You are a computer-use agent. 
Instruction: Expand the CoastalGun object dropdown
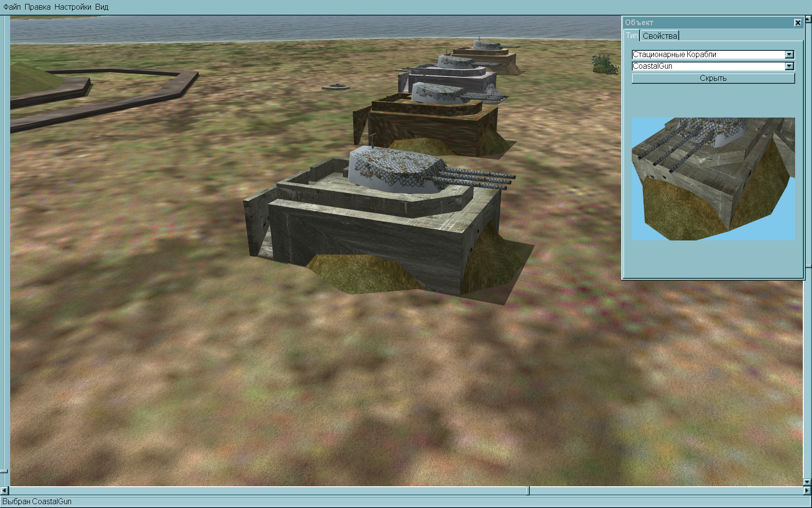point(789,66)
